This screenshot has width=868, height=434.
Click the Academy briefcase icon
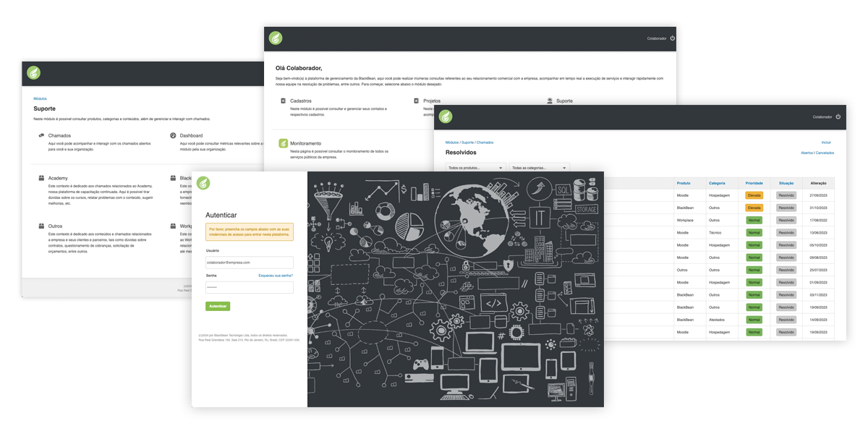tap(41, 178)
